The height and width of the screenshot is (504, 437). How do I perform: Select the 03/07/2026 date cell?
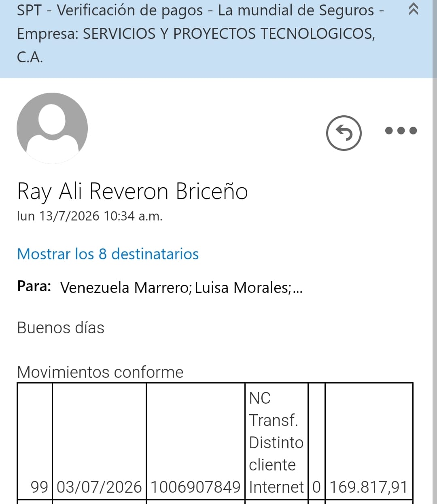point(99,441)
